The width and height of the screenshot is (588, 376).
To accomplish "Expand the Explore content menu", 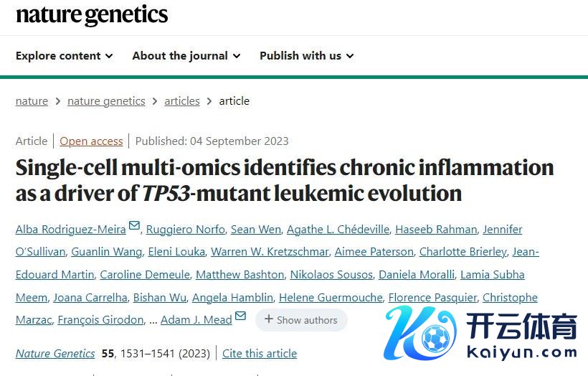I will click(x=64, y=56).
